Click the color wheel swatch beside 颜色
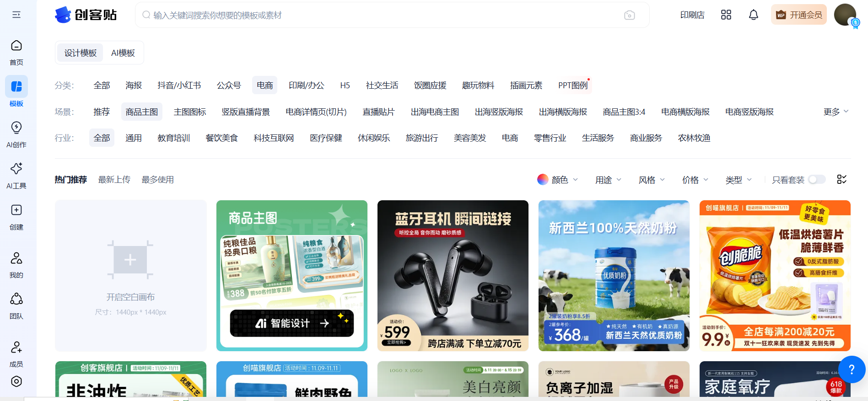The height and width of the screenshot is (401, 868). coord(543,180)
